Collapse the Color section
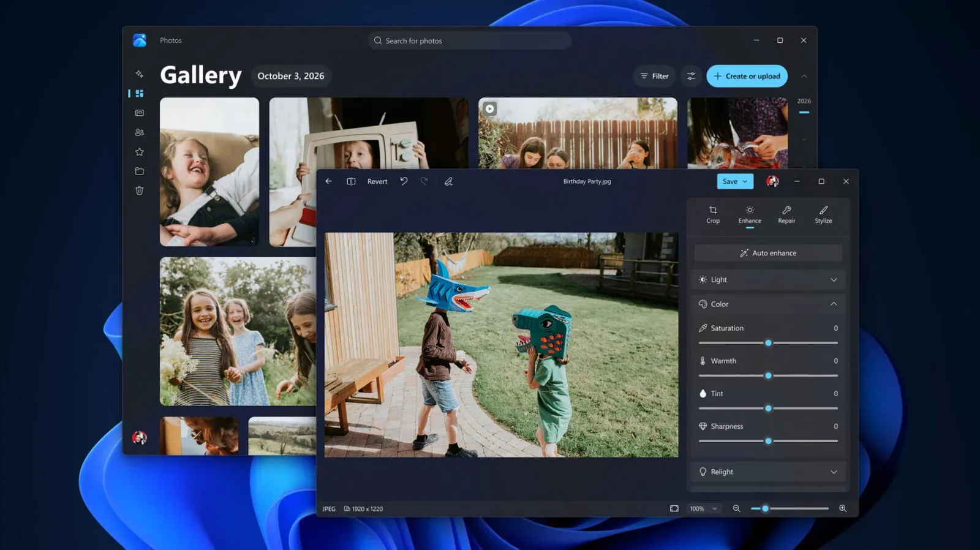This screenshot has width=980, height=550. (x=768, y=304)
